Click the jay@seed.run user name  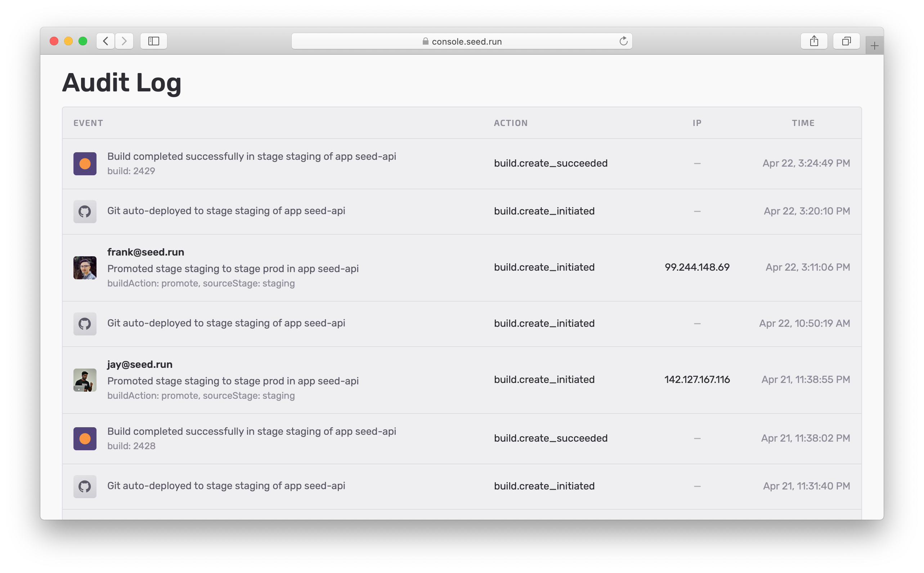click(139, 364)
